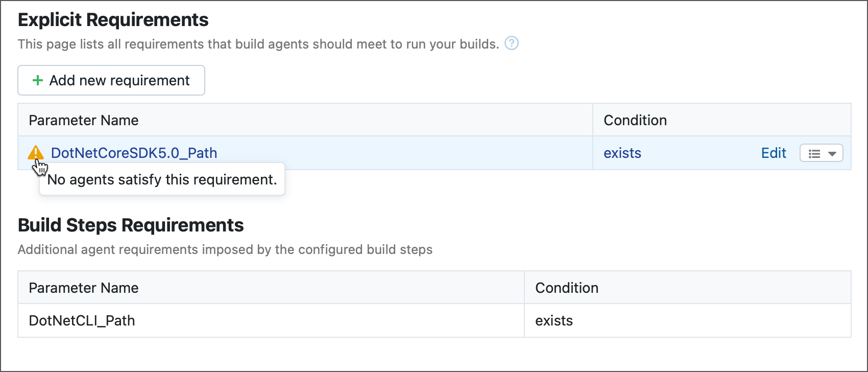Dismiss the no agents satisfy tooltip
Image resolution: width=868 pixels, height=372 pixels.
coord(162,179)
